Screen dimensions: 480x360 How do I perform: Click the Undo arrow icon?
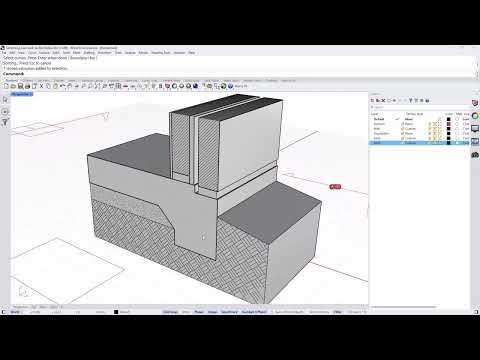point(62,86)
